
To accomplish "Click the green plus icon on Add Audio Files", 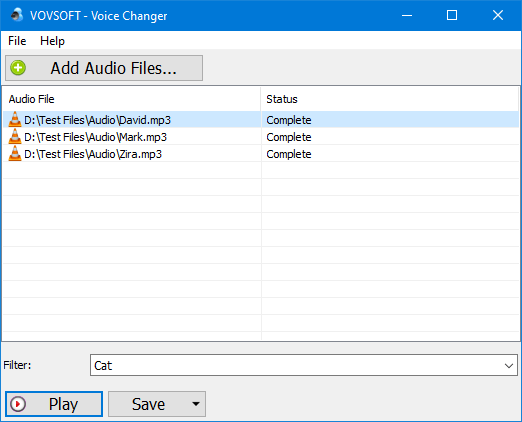I will click(x=18, y=68).
